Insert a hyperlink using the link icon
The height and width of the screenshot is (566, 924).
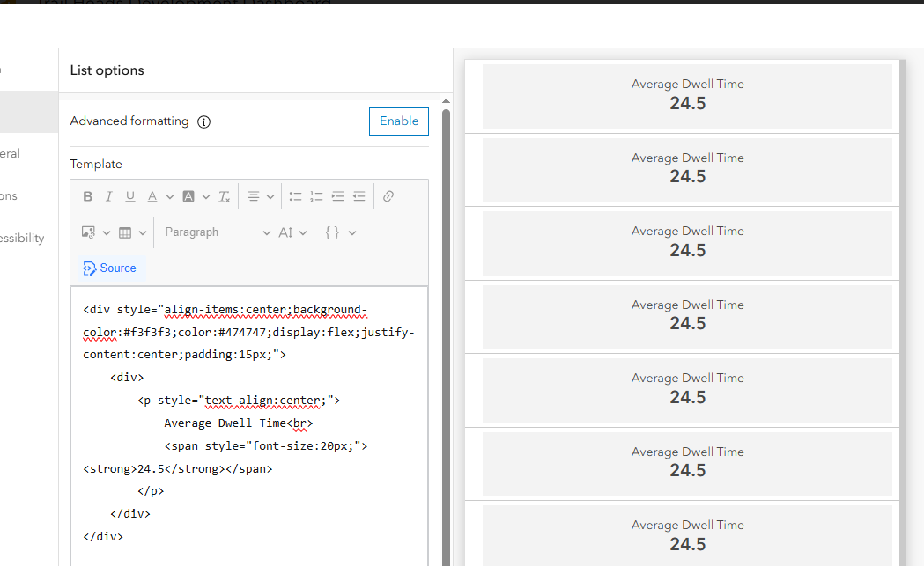[388, 195]
